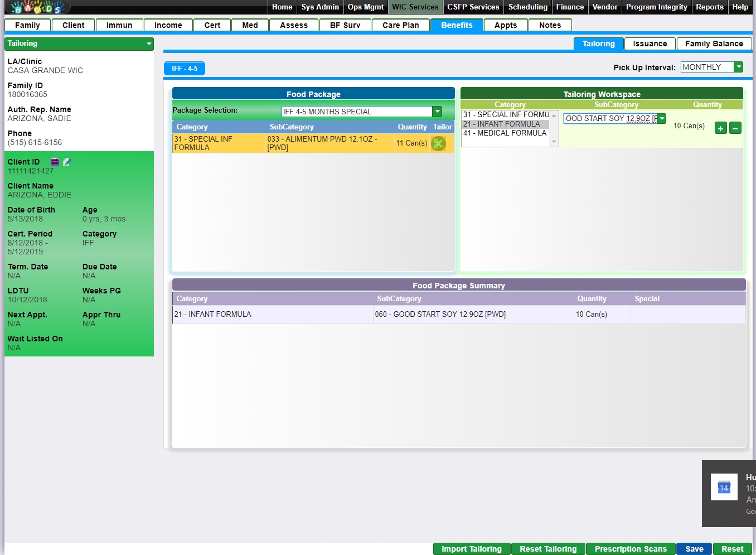756x555 pixels.
Task: Open the workspace SubCategory dropdown
Action: point(662,118)
